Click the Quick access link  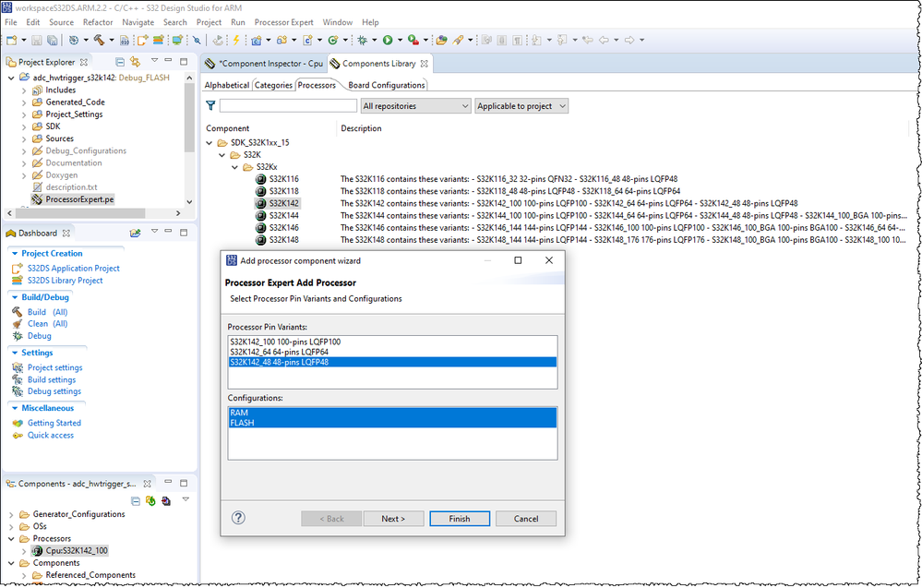point(51,435)
